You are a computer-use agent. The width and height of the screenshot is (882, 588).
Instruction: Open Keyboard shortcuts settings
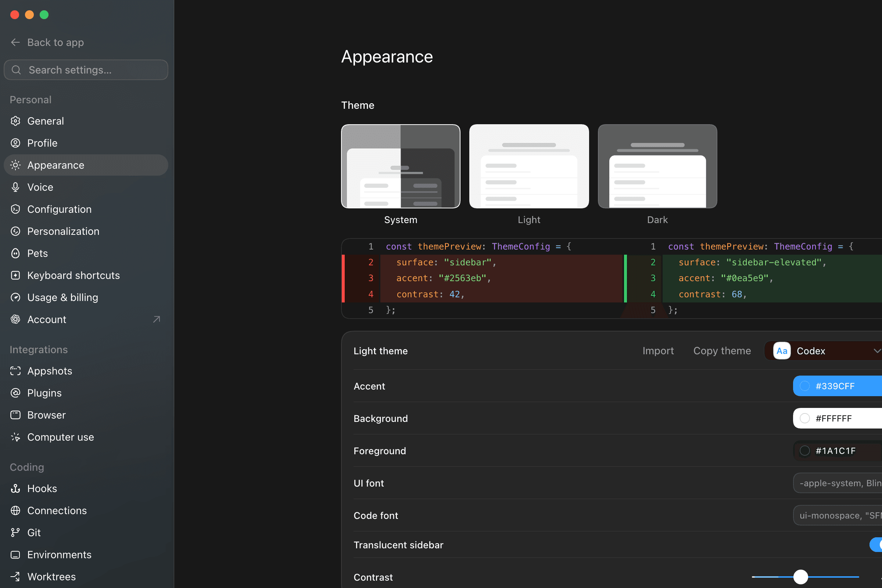(x=86, y=275)
